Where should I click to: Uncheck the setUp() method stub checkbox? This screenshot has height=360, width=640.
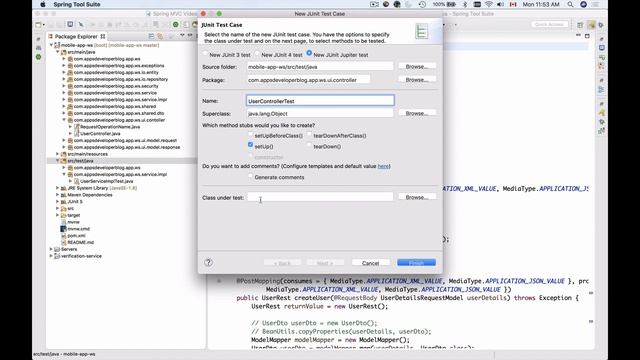pyautogui.click(x=251, y=145)
